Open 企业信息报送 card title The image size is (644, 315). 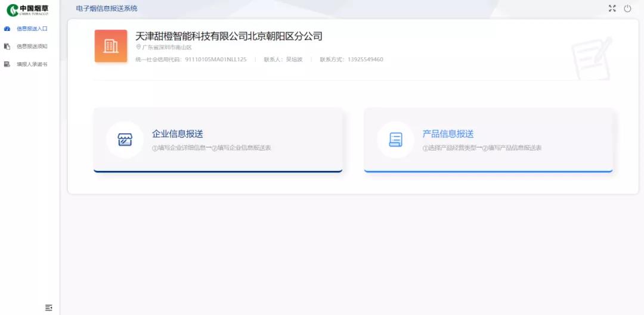(178, 134)
